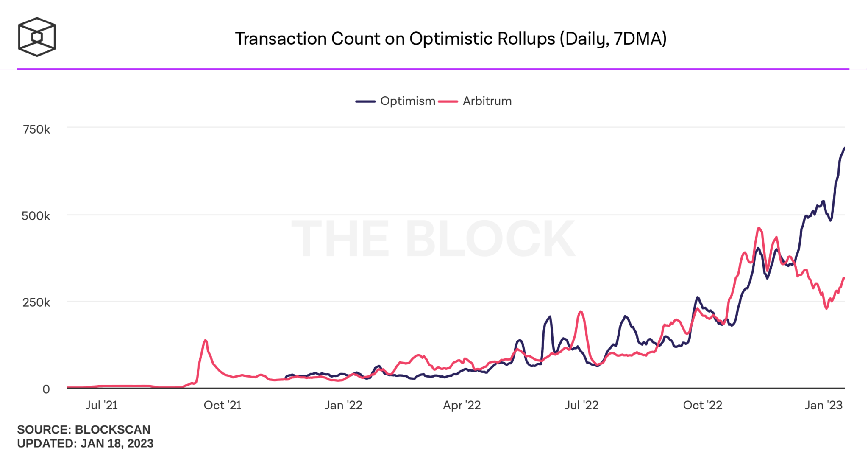Click the chart title text

(451, 39)
